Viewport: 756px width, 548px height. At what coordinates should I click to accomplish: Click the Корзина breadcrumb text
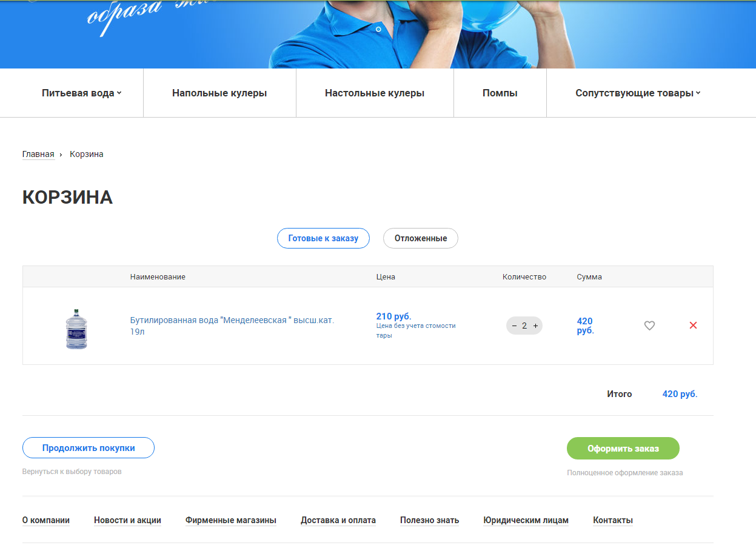(x=87, y=154)
